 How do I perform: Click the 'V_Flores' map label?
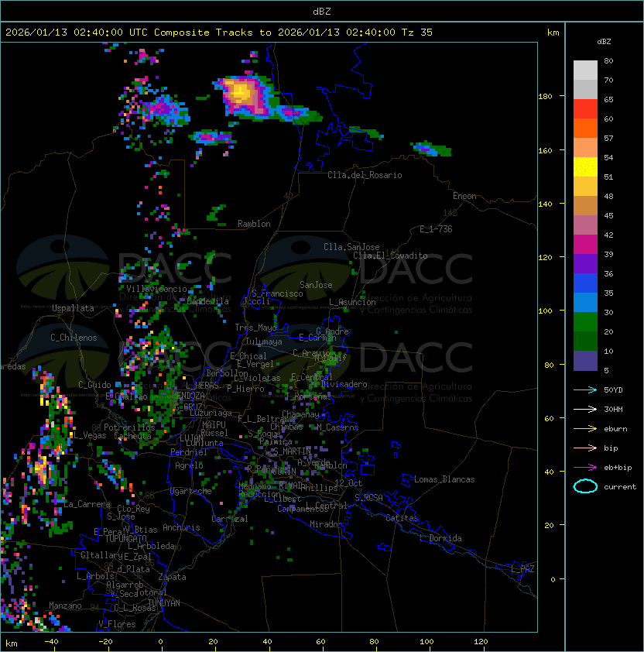pyautogui.click(x=117, y=624)
